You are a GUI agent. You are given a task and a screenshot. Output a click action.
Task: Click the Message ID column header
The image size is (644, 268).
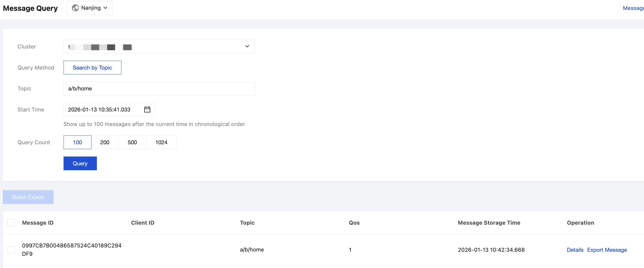click(x=38, y=223)
